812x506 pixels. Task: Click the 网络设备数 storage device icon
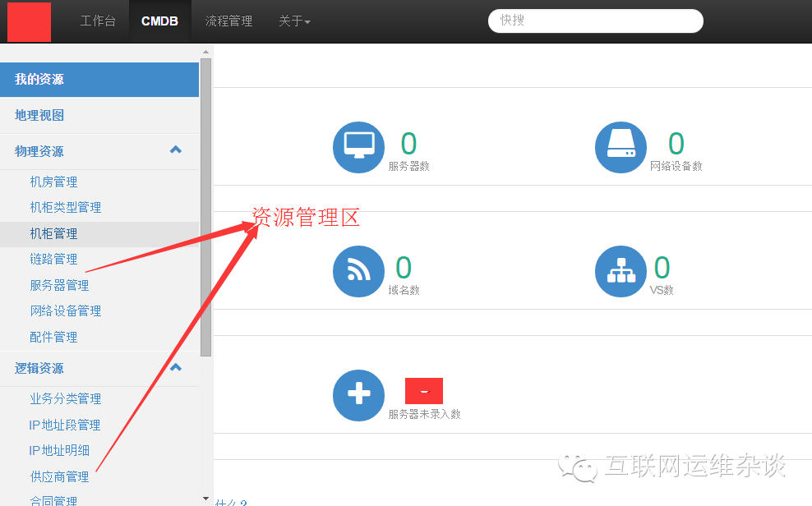(621, 147)
